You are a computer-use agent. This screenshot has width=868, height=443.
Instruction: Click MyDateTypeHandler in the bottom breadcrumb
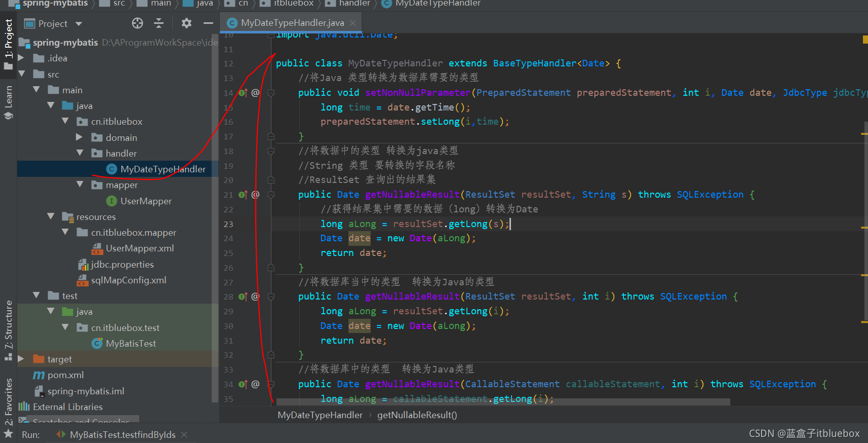[320, 415]
